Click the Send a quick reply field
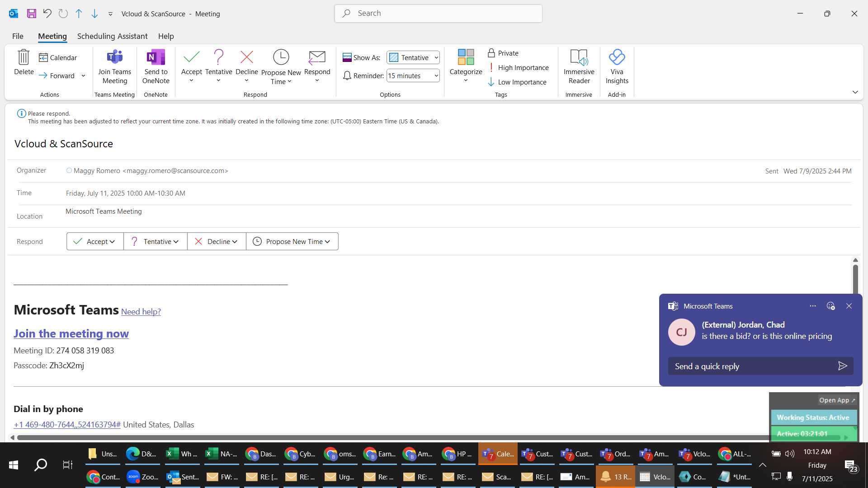The height and width of the screenshot is (488, 868). pos(751,366)
